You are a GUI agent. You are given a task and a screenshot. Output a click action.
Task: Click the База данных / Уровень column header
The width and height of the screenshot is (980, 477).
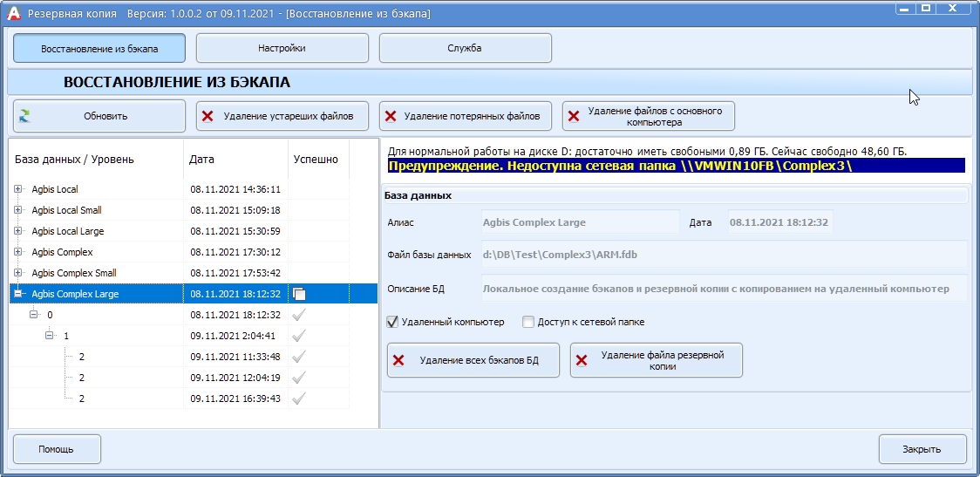pyautogui.click(x=96, y=160)
